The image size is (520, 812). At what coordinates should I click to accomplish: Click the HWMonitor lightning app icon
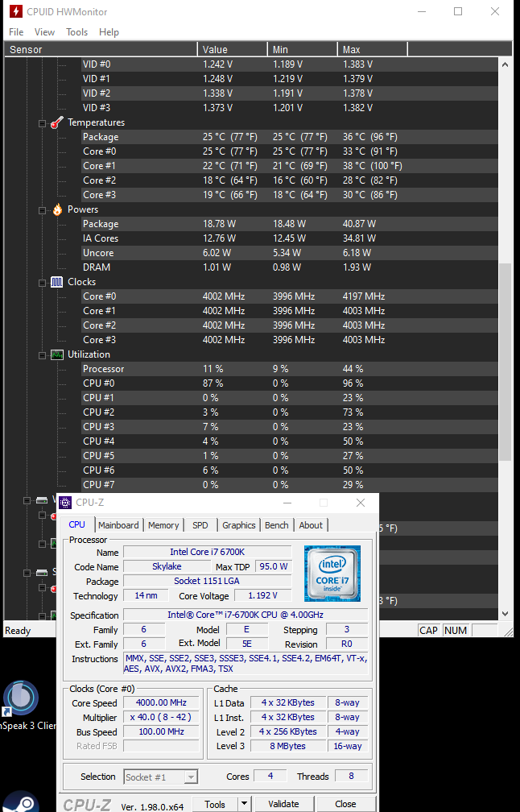[16, 11]
